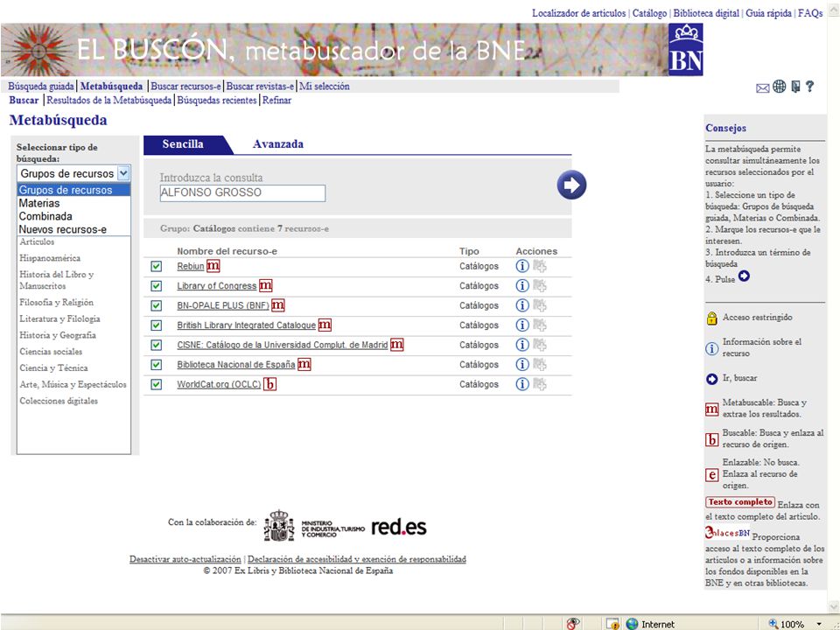This screenshot has width=840, height=630.
Task: Click the blue arrow search button
Action: 571,185
